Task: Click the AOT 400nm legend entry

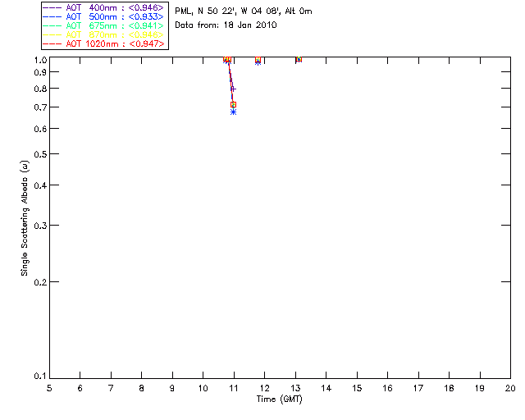Action: [x=103, y=7]
